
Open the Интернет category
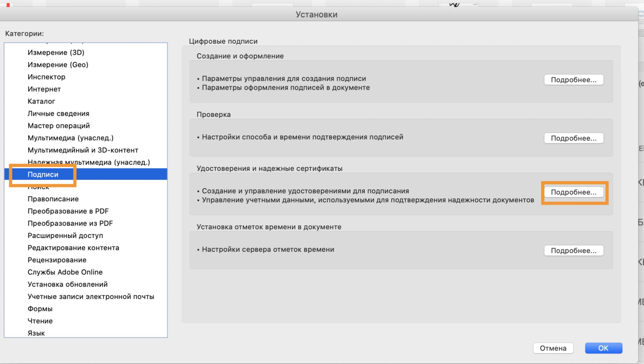(x=44, y=89)
